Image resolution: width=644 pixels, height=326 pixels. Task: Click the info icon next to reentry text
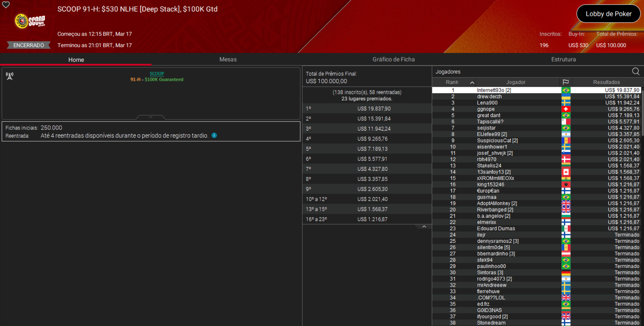coord(214,135)
